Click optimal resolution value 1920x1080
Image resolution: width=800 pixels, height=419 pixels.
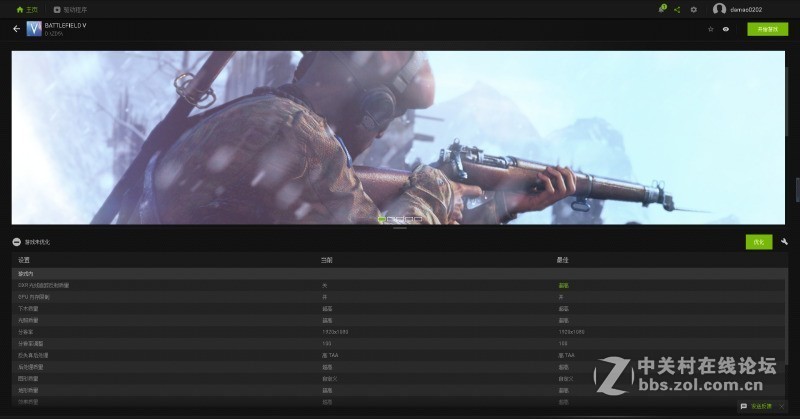[571, 332]
